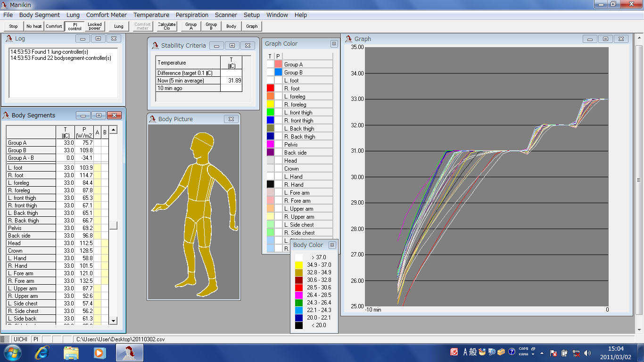Click scroll-up arrow in Body Segments list

(113, 130)
